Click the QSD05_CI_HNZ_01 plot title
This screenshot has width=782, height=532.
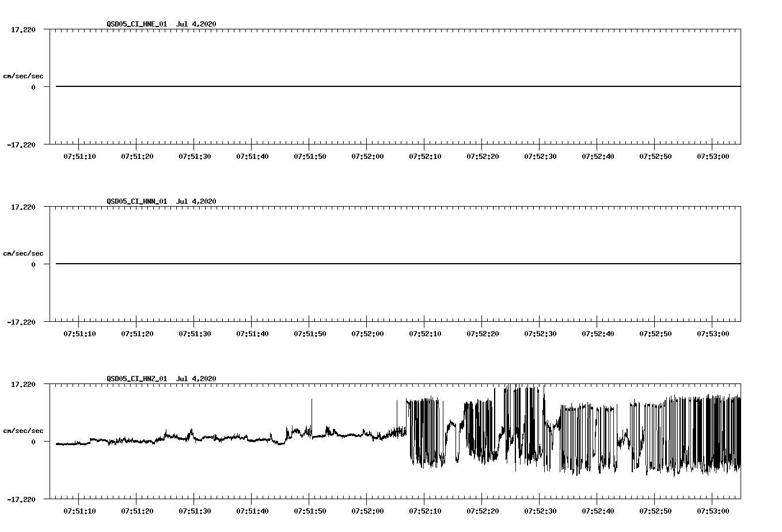(x=161, y=378)
